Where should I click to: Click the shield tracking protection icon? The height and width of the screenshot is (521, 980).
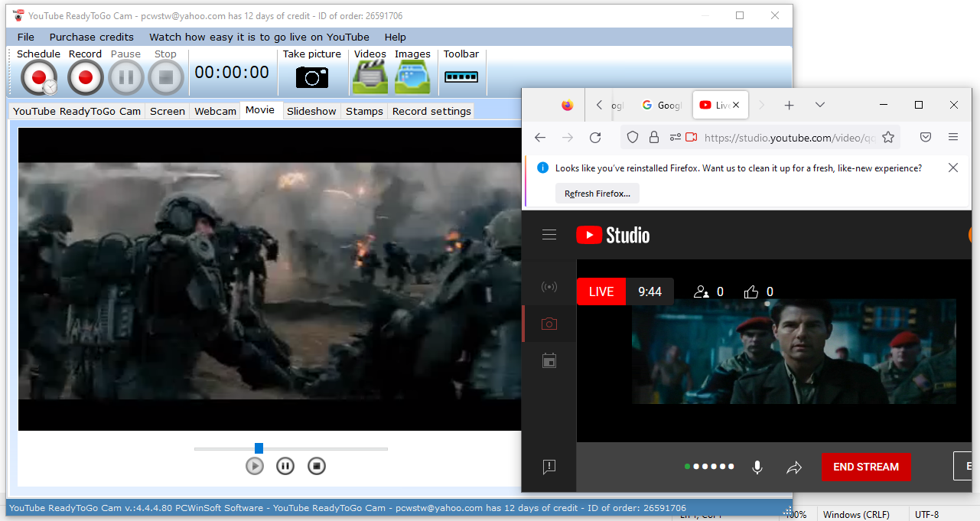tap(633, 137)
